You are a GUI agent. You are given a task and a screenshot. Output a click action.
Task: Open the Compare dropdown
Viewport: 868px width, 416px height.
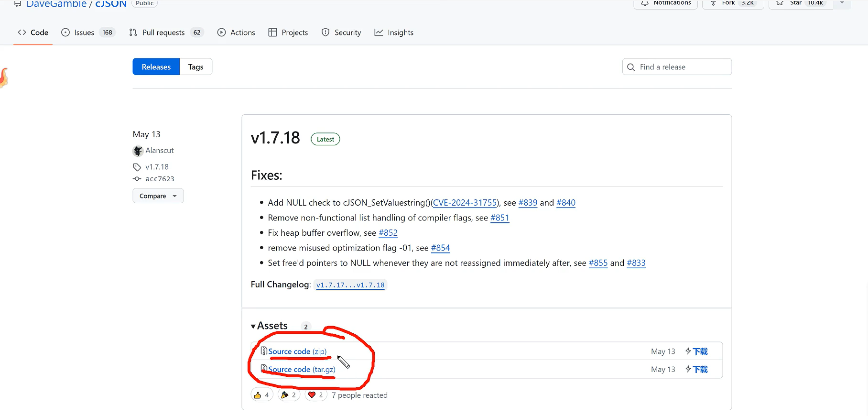click(x=158, y=196)
